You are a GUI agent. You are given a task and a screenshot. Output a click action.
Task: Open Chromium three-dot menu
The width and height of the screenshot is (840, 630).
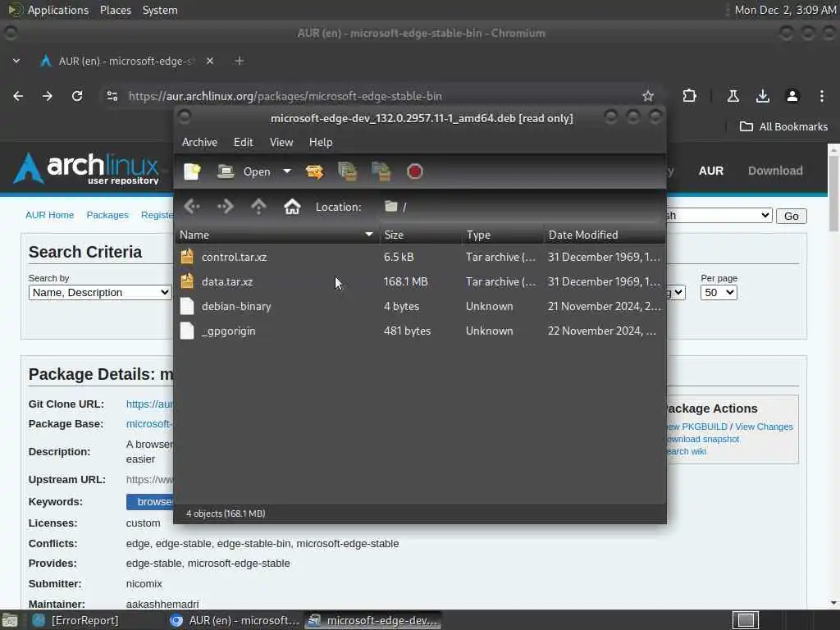[x=821, y=96]
